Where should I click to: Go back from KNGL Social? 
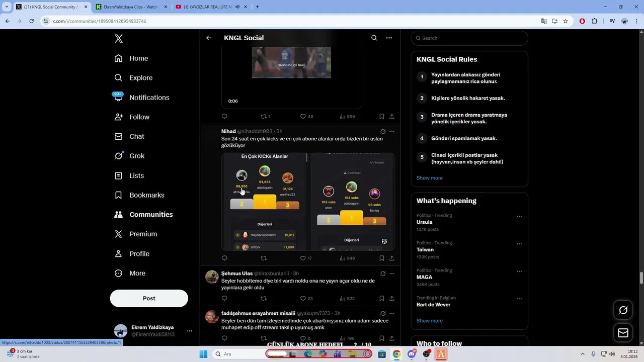tap(208, 38)
